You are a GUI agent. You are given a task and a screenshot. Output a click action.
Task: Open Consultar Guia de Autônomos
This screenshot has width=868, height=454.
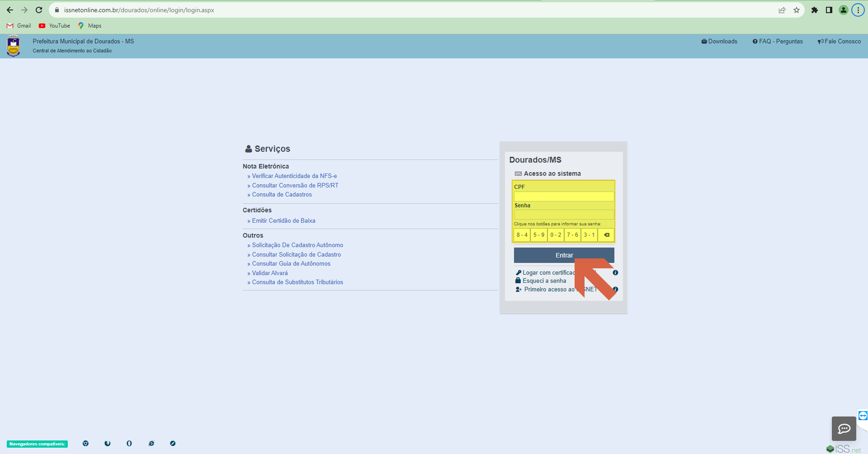291,264
